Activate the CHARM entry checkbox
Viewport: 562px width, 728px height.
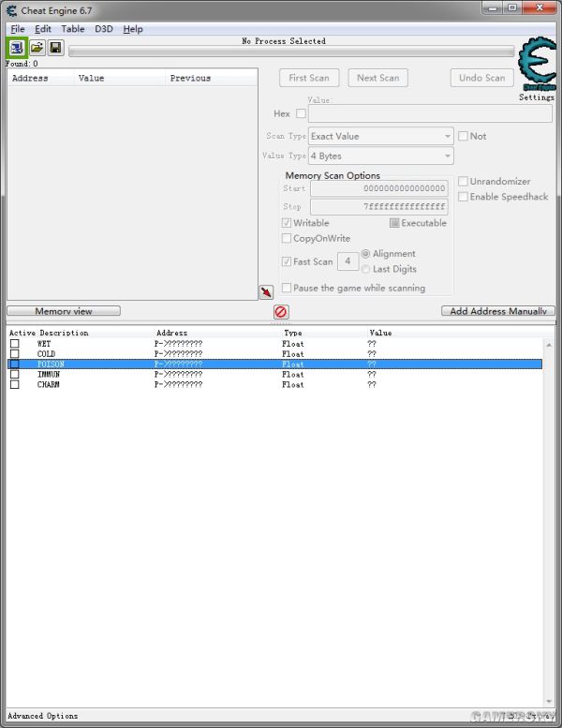coord(15,384)
